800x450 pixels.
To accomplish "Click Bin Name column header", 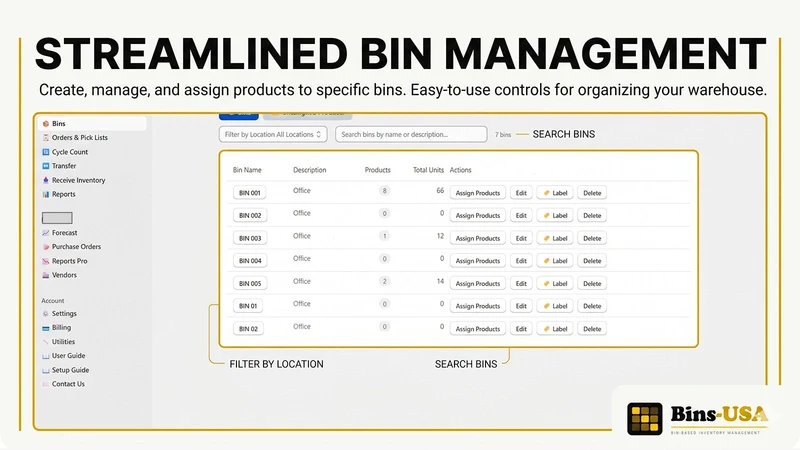I will [x=247, y=170].
